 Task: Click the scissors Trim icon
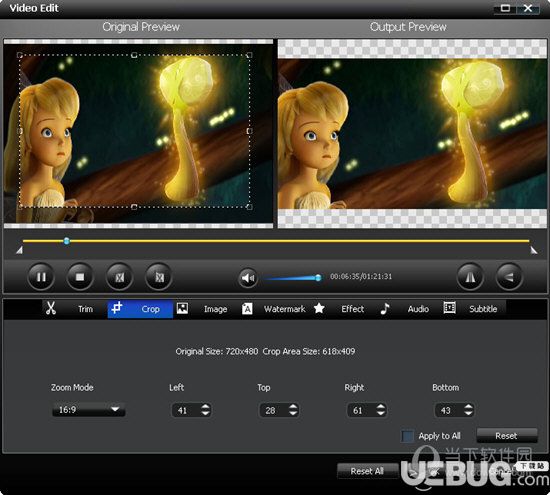tap(51, 308)
